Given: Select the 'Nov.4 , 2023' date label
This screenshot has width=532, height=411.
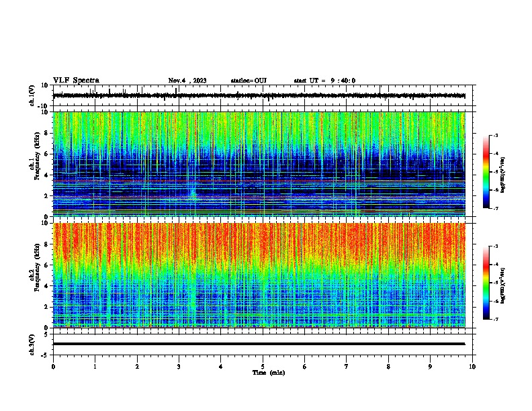Looking at the screenshot, I should pyautogui.click(x=187, y=81).
